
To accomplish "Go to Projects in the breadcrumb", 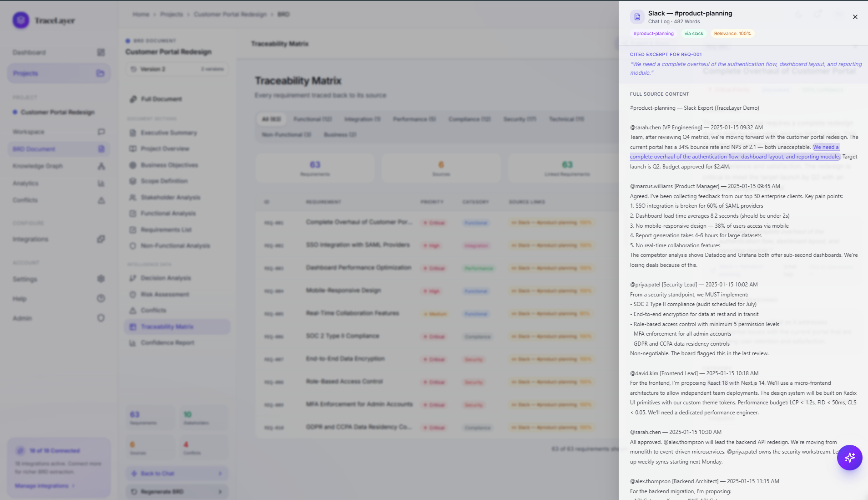I will (x=172, y=15).
